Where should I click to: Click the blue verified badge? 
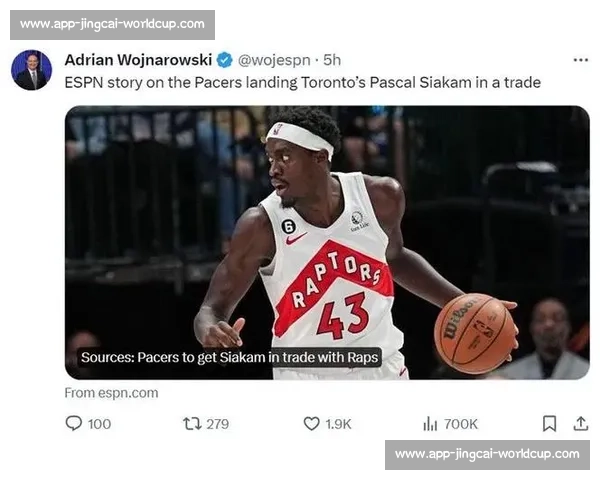point(225,60)
